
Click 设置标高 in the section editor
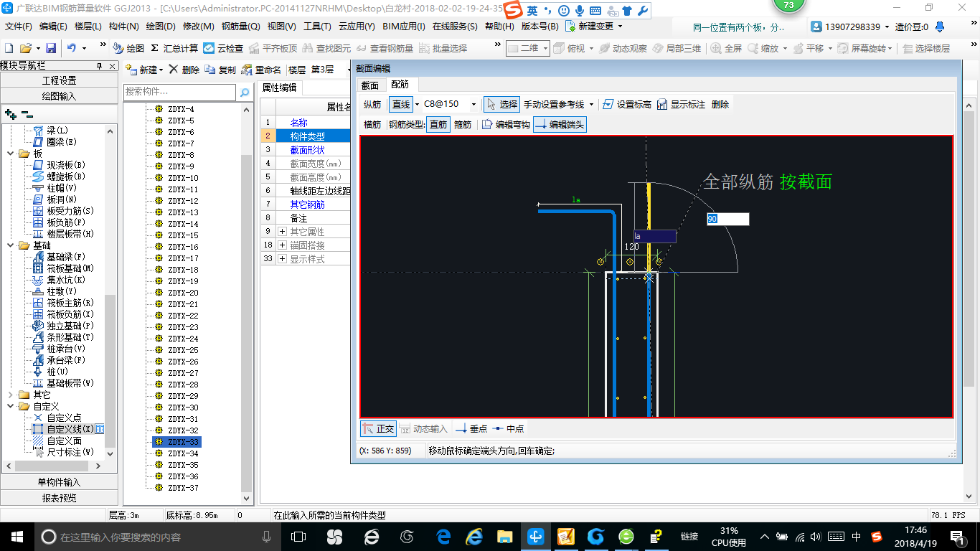click(627, 104)
